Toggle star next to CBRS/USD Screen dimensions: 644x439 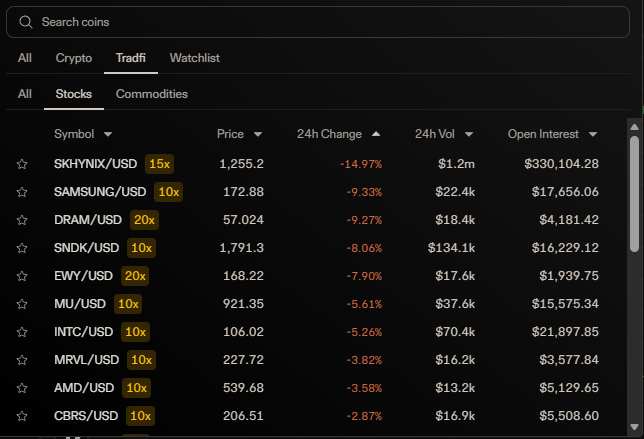point(22,416)
